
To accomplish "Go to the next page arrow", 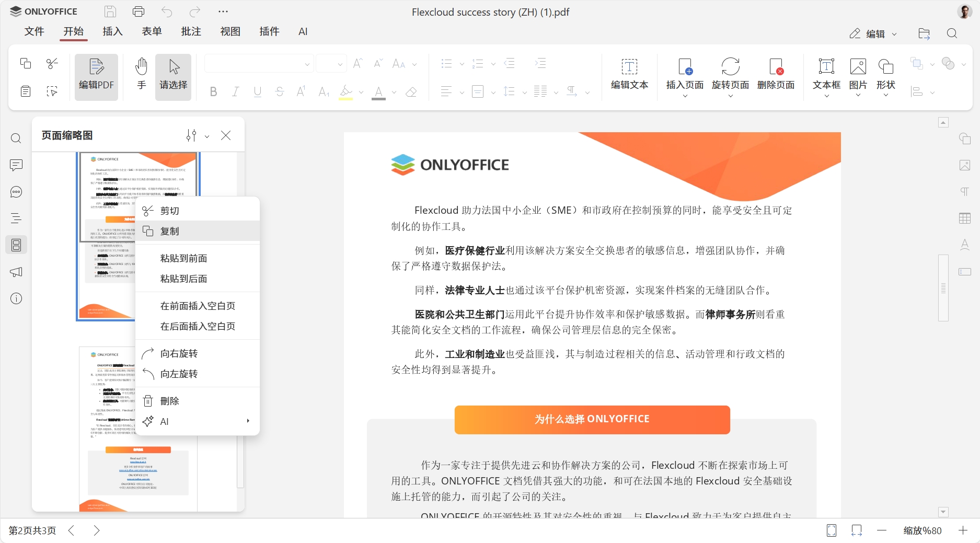I will pos(96,530).
